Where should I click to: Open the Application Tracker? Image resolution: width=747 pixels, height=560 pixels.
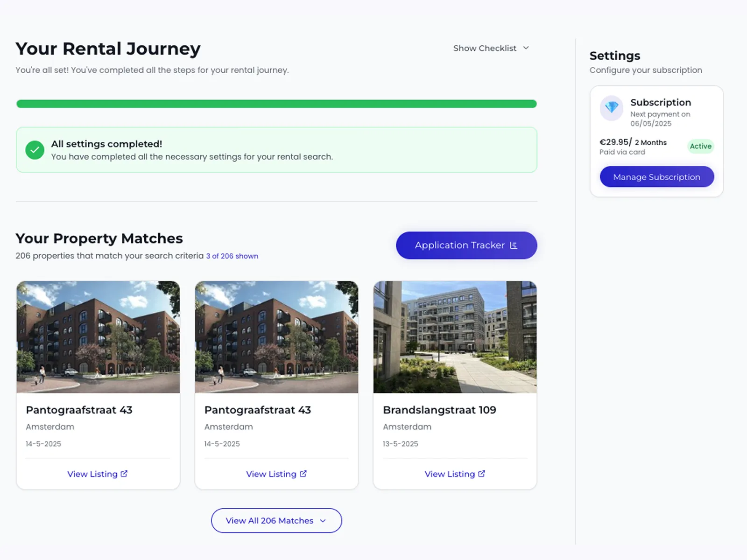point(459,245)
